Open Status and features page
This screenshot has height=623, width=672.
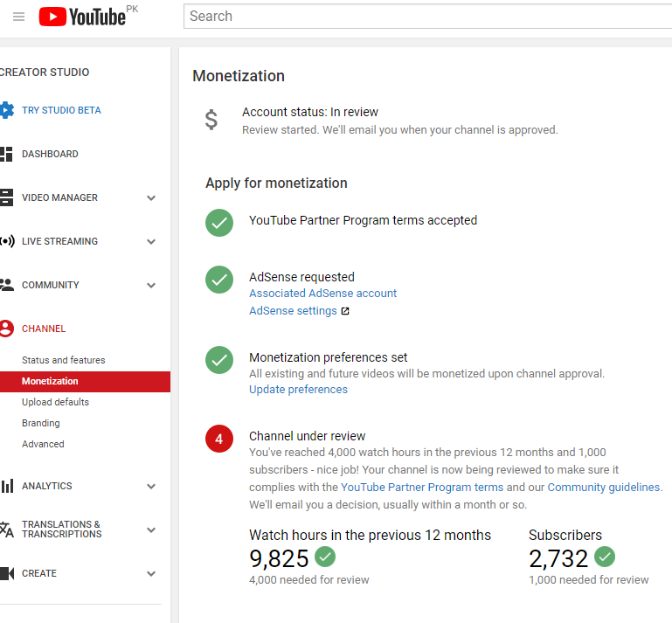click(x=64, y=360)
